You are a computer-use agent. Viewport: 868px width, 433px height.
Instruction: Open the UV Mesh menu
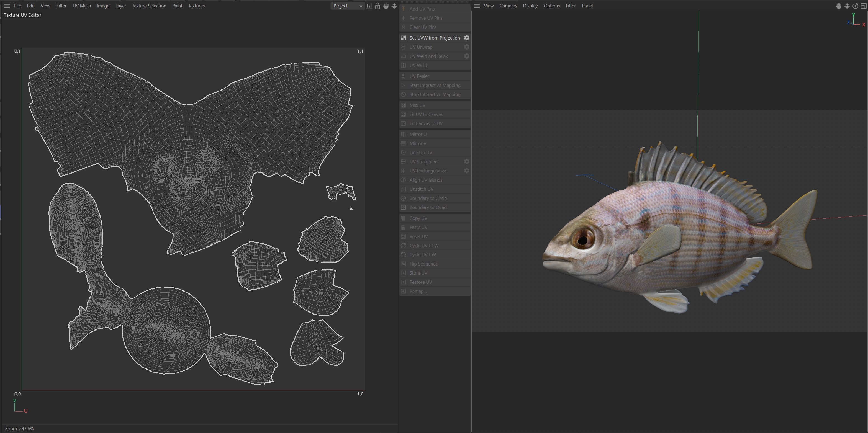click(x=81, y=6)
